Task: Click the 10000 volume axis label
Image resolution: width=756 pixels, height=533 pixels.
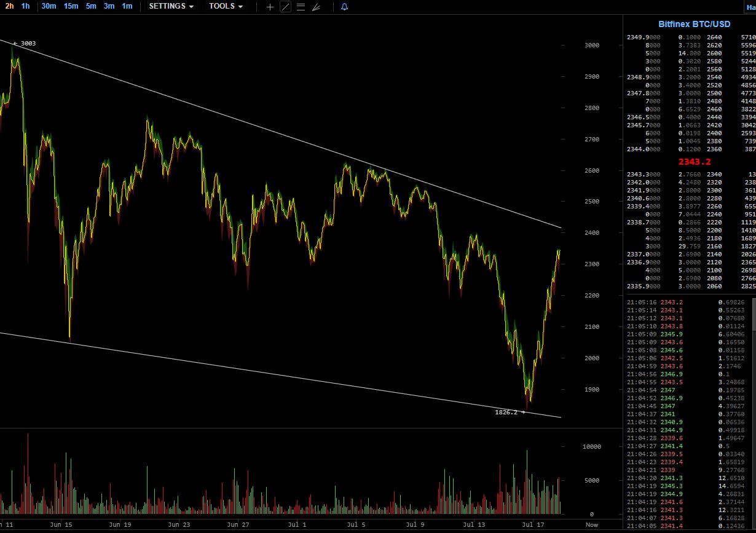Action: pyautogui.click(x=591, y=447)
